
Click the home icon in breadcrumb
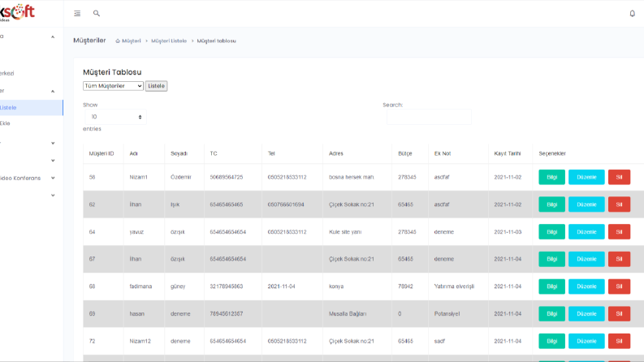[x=118, y=41]
